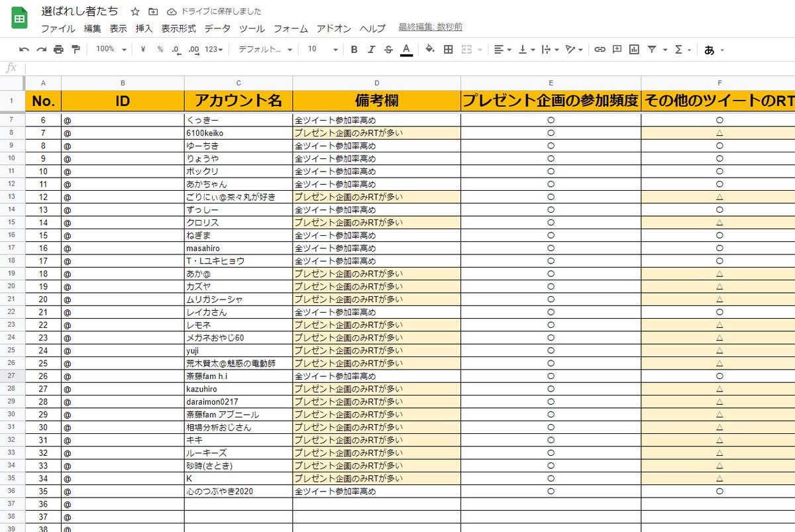The width and height of the screenshot is (795, 532).
Task: Toggle strikethrough formatting
Action: pyautogui.click(x=388, y=49)
